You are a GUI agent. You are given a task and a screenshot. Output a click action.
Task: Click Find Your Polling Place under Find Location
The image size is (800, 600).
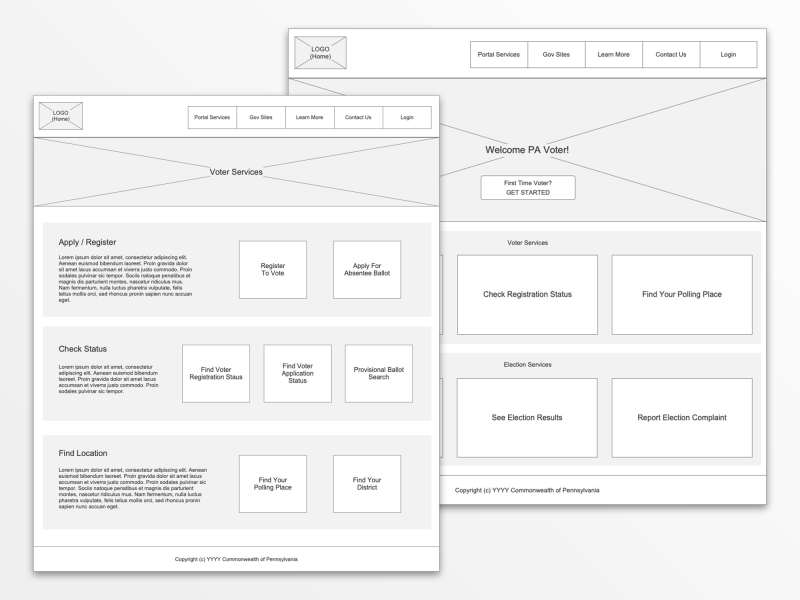click(272, 484)
